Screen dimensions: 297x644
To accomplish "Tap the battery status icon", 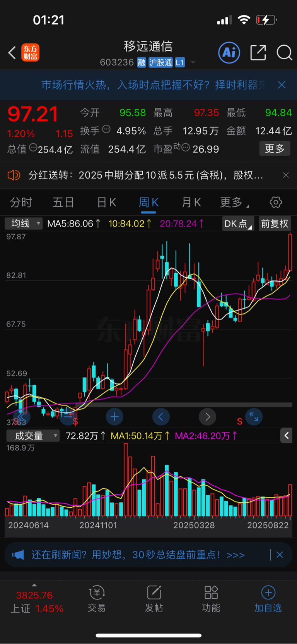I will pyautogui.click(x=266, y=20).
